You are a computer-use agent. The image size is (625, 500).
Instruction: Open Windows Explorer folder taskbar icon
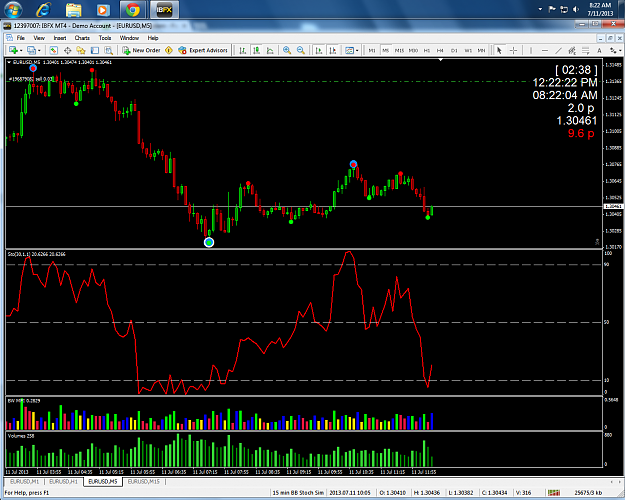tap(73, 9)
